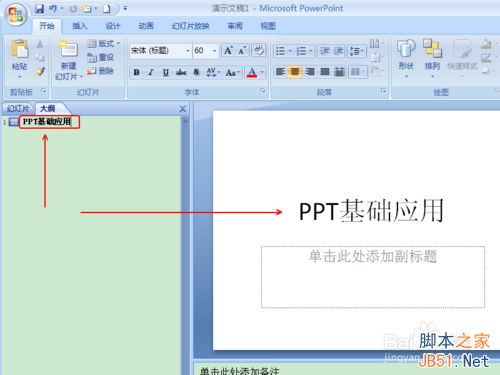Open the 字体 dialog launcher

(263, 91)
